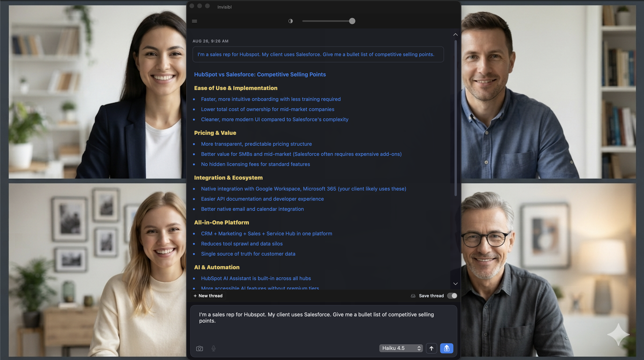Click bullet "Faster, more intuitive onboarding with less training required"

pos(271,99)
